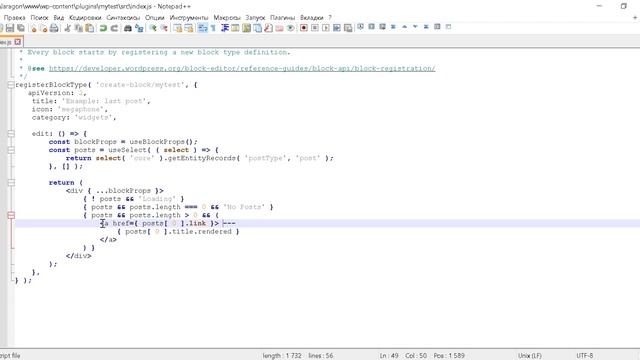Click 'length : 1 732' in status bar
This screenshot has height=360, width=640.
282,356
